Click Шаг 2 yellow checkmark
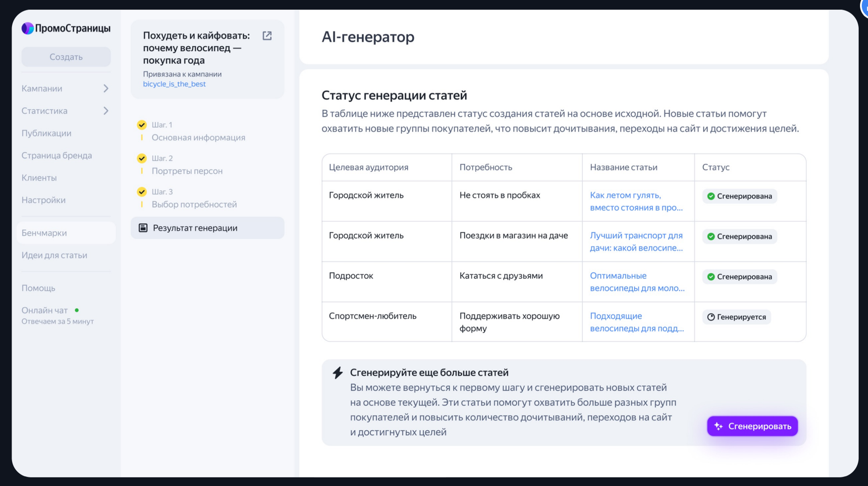This screenshot has width=868, height=486. (142, 158)
